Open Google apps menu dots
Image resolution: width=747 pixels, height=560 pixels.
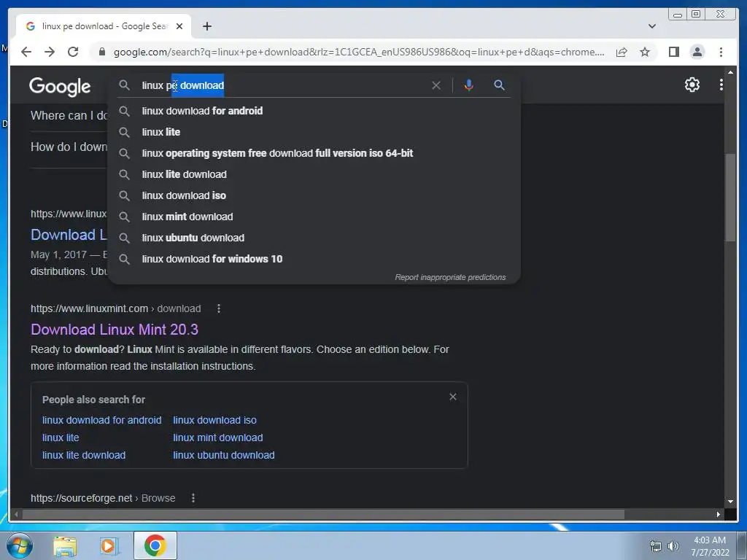click(721, 85)
